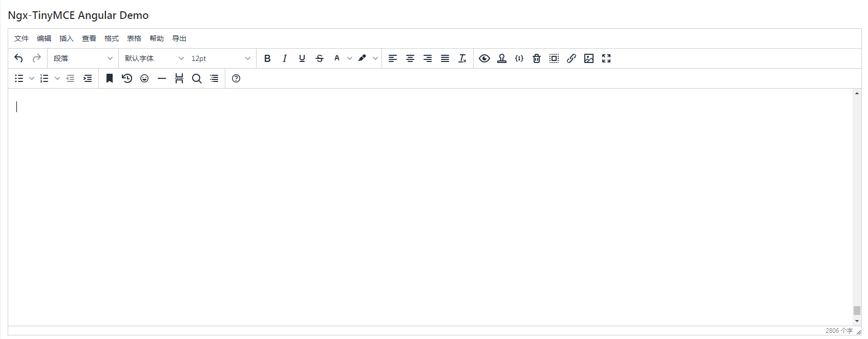Insert an image with the picture icon
The image size is (868, 339).
click(589, 58)
